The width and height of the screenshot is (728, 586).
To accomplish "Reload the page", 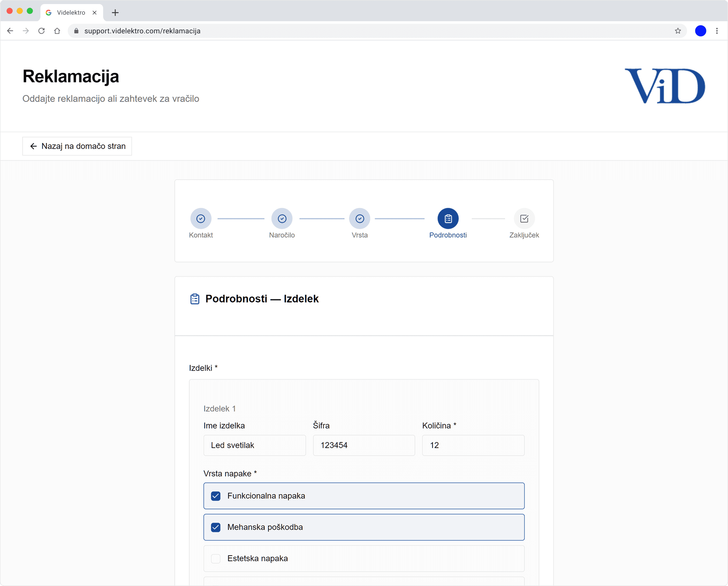I will coord(41,31).
